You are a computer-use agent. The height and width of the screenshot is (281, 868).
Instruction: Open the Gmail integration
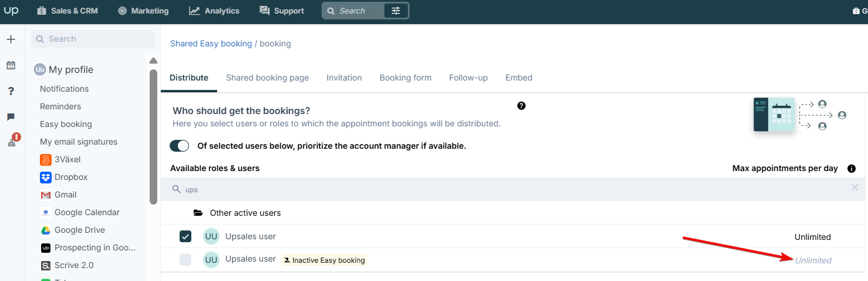click(59, 195)
